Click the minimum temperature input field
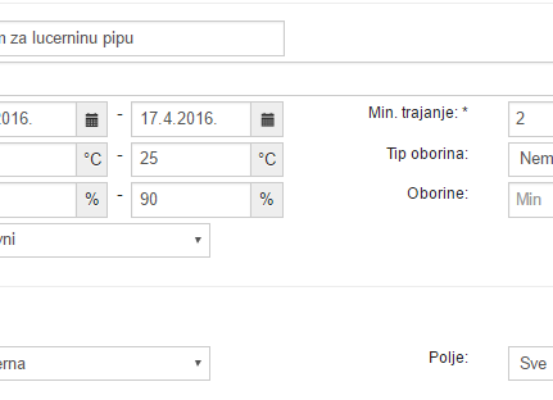The image size is (553, 400). pyautogui.click(x=38, y=159)
